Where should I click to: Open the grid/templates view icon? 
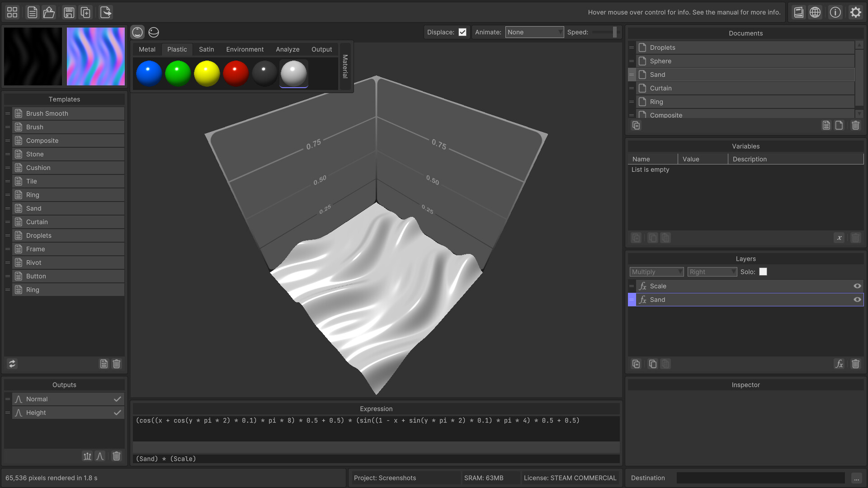pos(12,12)
